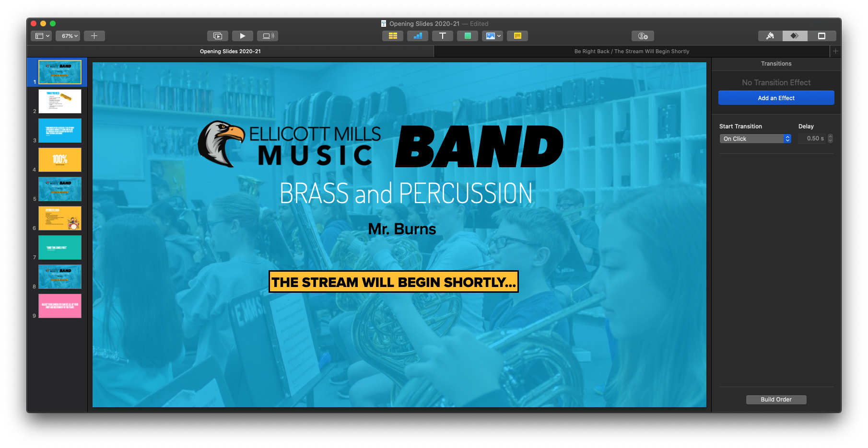Screen dimensions: 868x448
Task: Insert a table from the toolbar
Action: tap(393, 36)
